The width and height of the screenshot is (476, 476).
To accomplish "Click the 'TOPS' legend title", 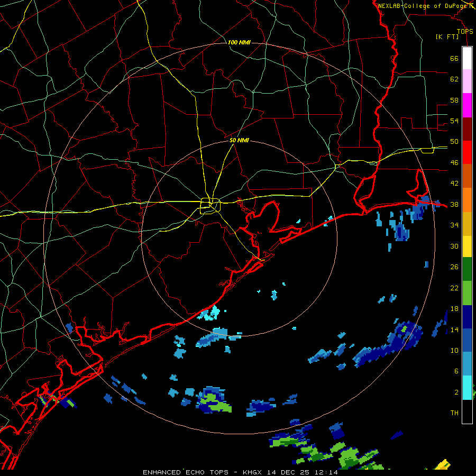I will click(465, 31).
